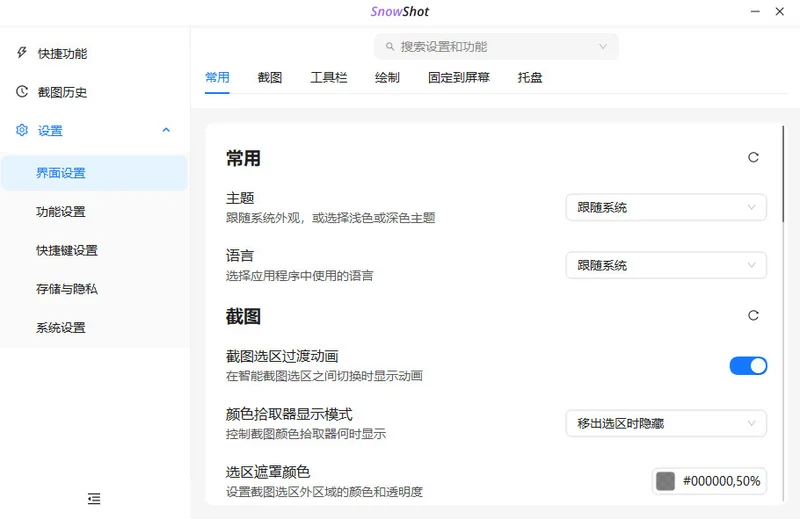The image size is (800, 519).
Task: Switch to the 截图 tab
Action: [x=270, y=78]
